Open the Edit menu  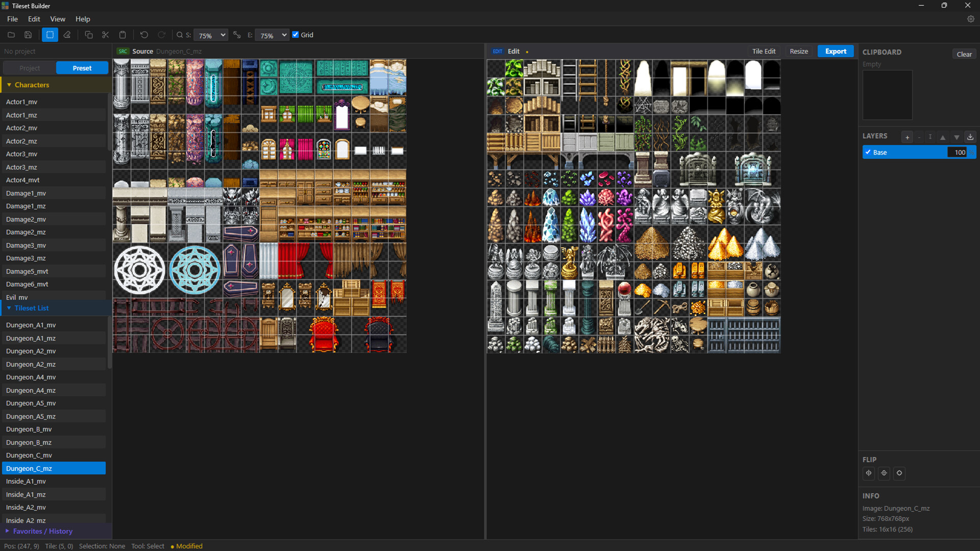34,19
